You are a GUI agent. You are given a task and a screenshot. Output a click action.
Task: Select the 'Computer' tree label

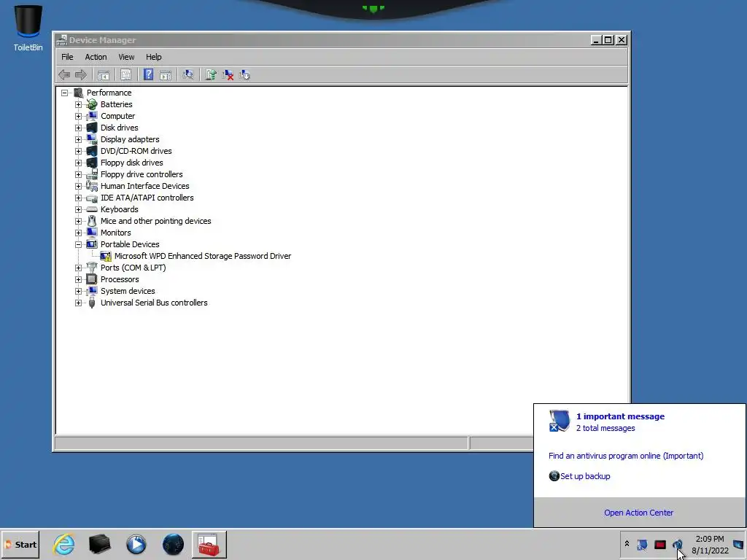click(117, 116)
